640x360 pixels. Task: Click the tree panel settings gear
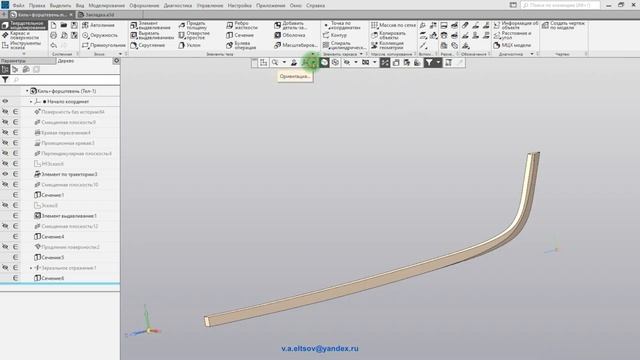click(x=116, y=61)
